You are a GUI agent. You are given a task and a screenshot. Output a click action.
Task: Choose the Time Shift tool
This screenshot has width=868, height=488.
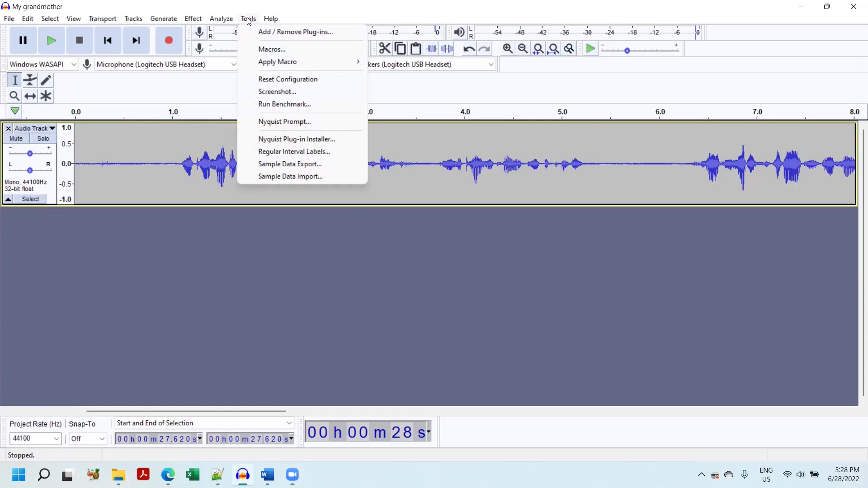coord(30,96)
